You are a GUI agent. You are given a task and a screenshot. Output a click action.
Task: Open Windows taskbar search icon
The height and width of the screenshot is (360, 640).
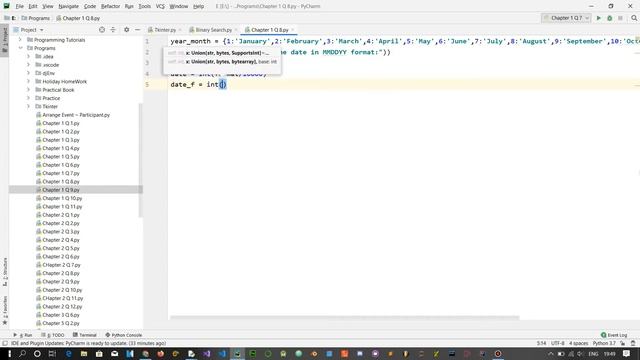(x=22, y=353)
